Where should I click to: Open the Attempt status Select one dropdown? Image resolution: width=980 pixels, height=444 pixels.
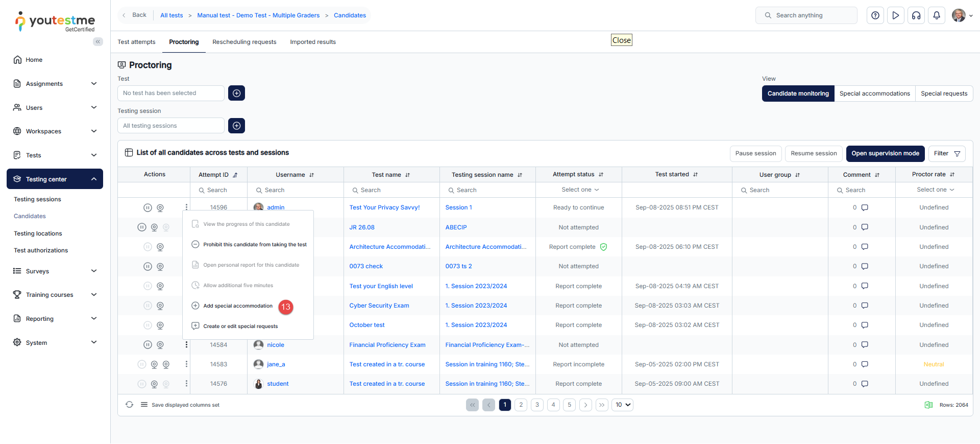[x=580, y=190]
